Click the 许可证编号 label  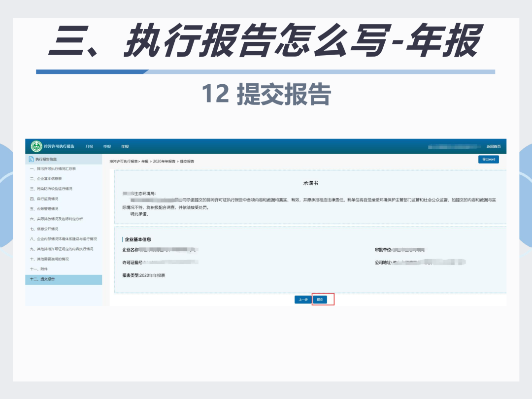coord(133,263)
